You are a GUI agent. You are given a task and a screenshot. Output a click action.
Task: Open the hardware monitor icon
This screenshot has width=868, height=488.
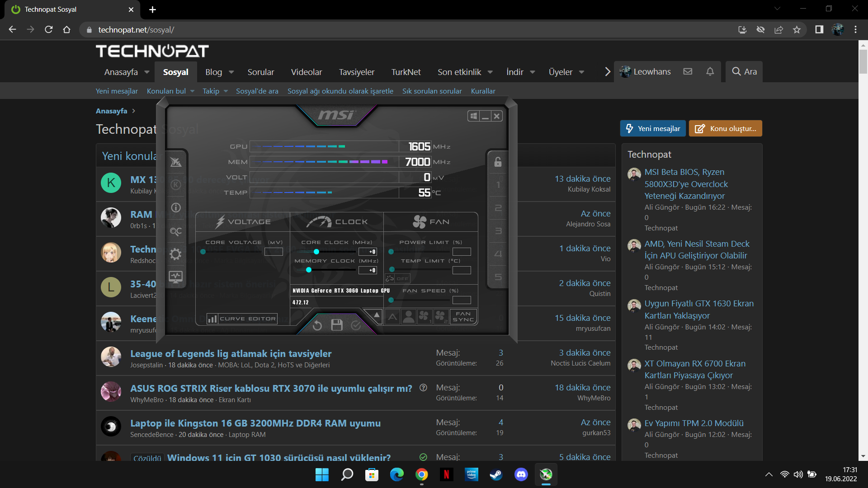pos(175,277)
